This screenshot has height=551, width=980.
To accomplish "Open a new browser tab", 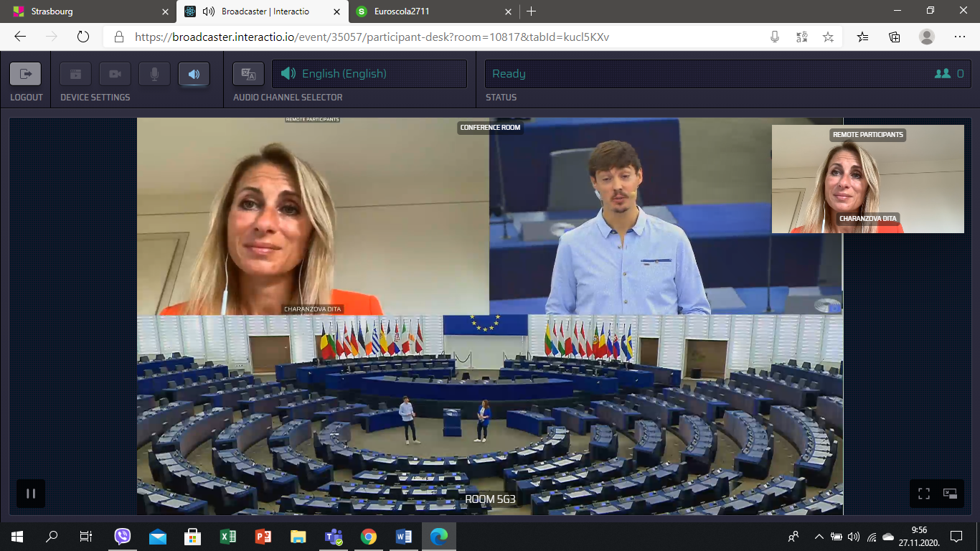I will click(531, 11).
